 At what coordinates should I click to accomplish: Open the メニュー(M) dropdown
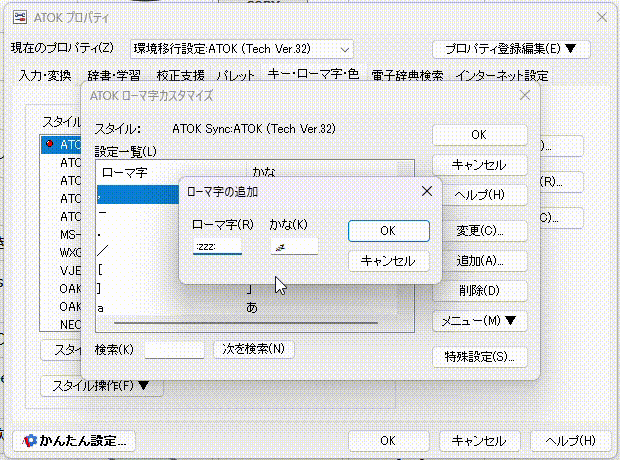479,321
